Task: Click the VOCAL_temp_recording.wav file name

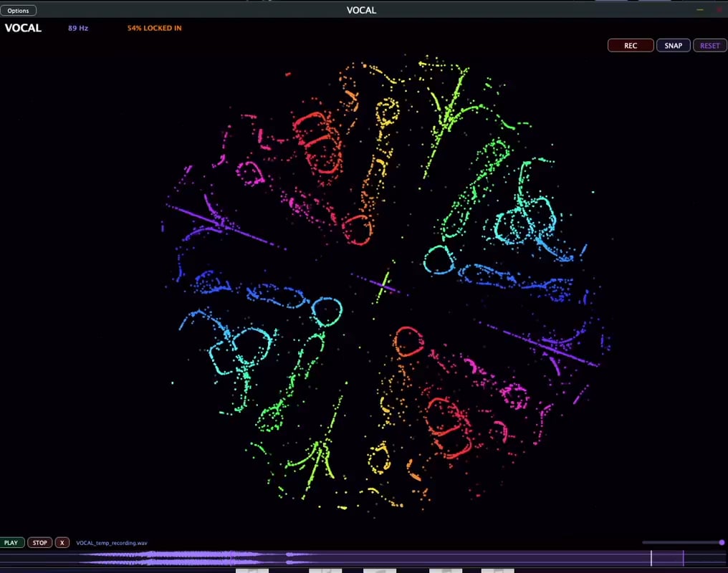Action: coord(112,543)
